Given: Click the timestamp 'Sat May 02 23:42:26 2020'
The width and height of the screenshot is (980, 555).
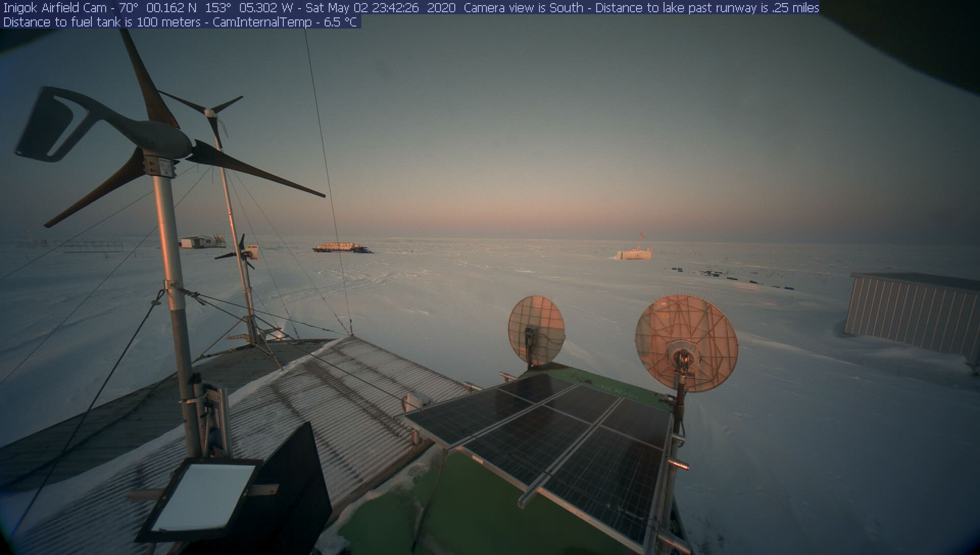Looking at the screenshot, I should point(380,8).
